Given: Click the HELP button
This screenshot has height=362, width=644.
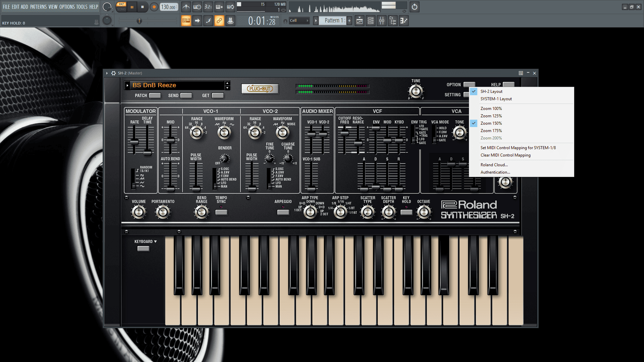Looking at the screenshot, I should coord(508,84).
